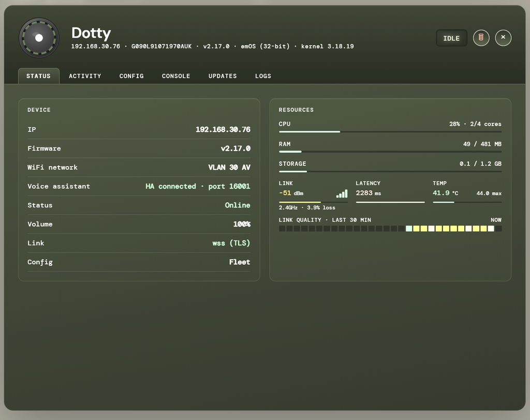Click the trash delete icon button
The image size is (530, 420).
[x=481, y=38]
